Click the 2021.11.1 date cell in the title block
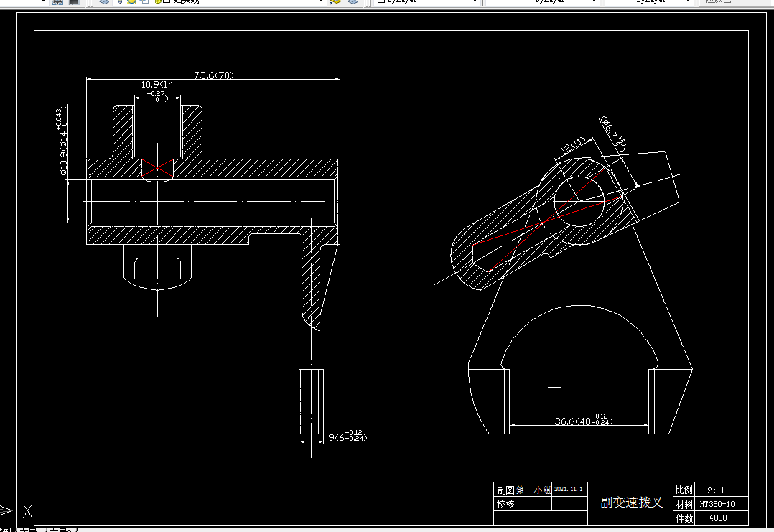Viewport: 774px width, 532px height. (x=569, y=489)
